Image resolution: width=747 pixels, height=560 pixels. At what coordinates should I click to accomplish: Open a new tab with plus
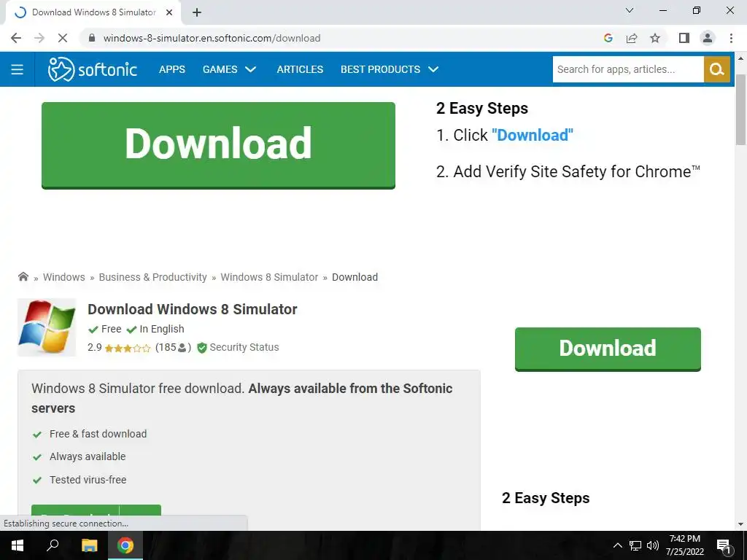coord(197,12)
